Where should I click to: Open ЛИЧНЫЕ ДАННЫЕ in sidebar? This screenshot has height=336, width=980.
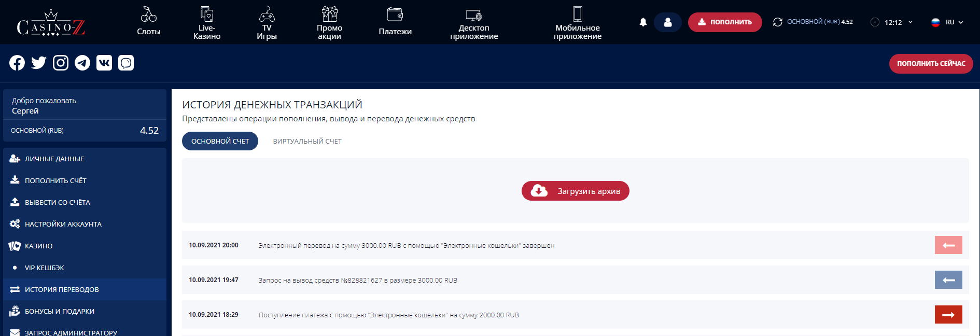(x=85, y=159)
